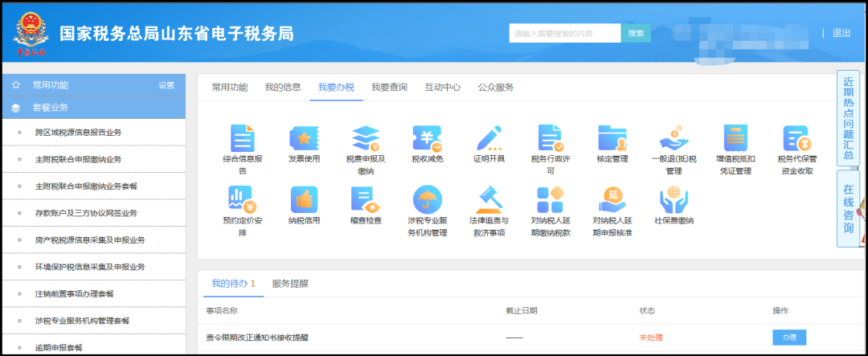Open the 对纳税人延期申报核准 icon
The width and height of the screenshot is (868, 356).
612,200
